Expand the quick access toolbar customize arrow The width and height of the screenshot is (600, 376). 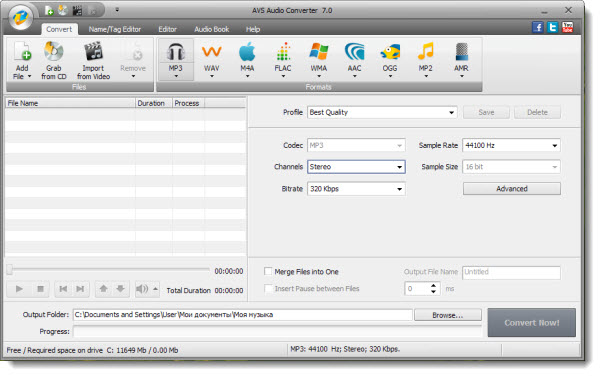coord(117,10)
